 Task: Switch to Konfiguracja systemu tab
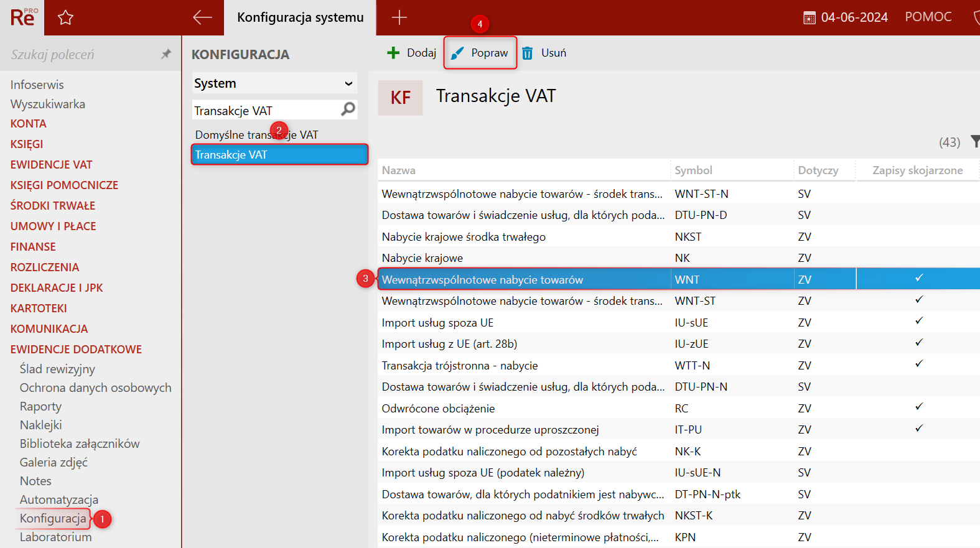pos(300,17)
